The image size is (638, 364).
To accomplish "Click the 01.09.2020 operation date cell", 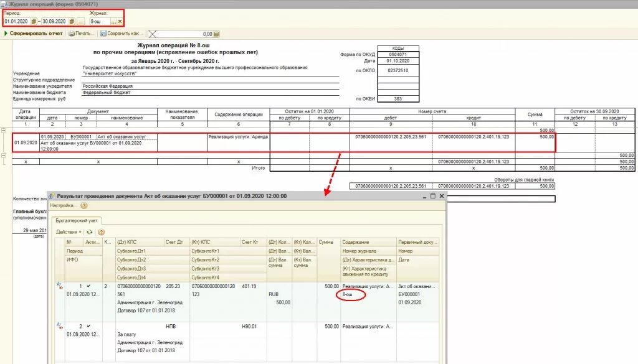I will [x=26, y=143].
